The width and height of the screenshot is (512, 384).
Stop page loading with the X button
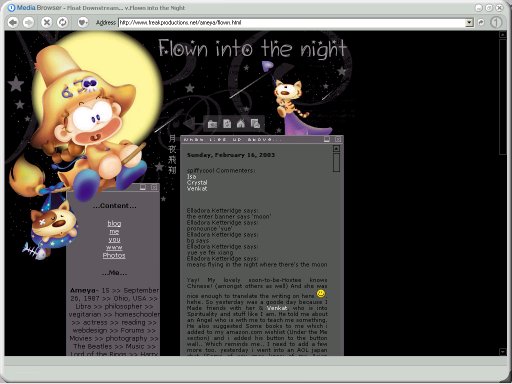tap(47, 22)
